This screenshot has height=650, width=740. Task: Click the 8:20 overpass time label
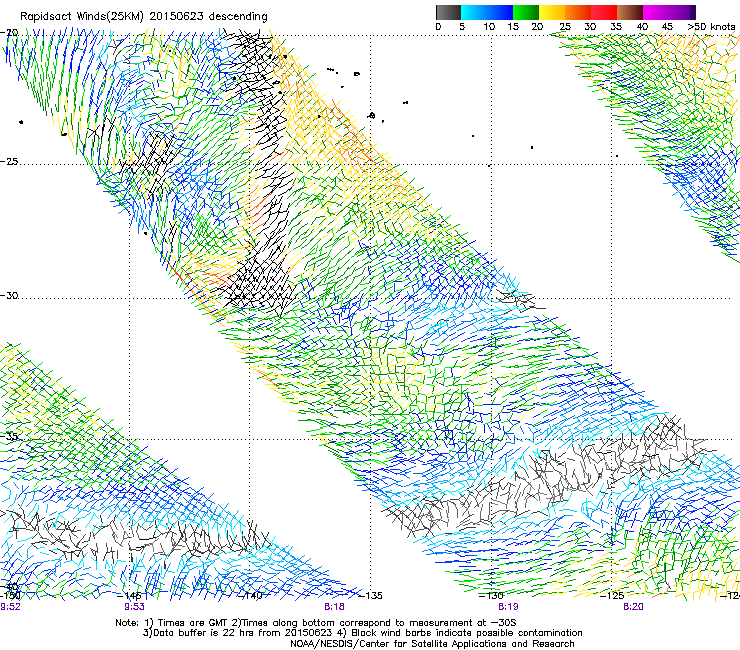point(633,607)
